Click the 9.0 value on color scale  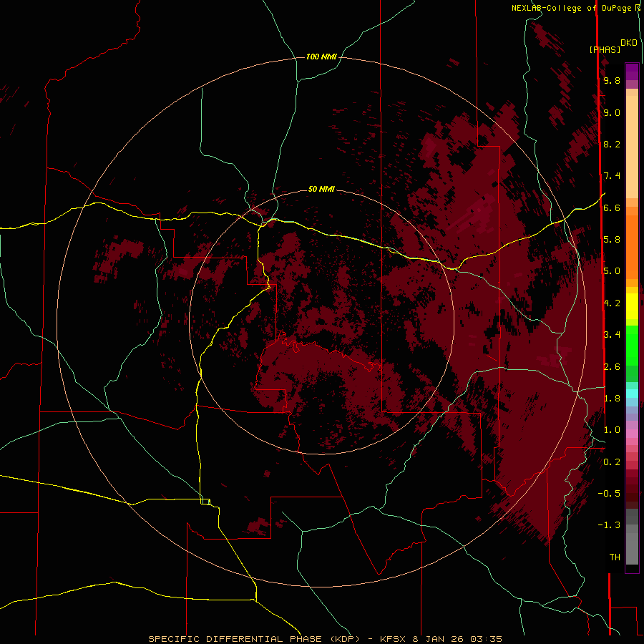(x=612, y=112)
